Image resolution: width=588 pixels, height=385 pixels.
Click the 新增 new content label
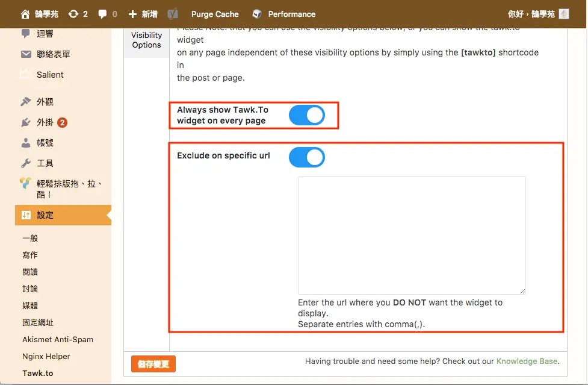(x=150, y=14)
